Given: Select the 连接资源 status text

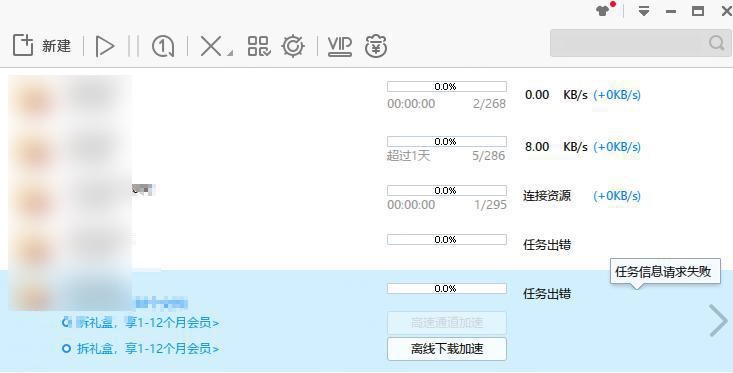Looking at the screenshot, I should 547,196.
